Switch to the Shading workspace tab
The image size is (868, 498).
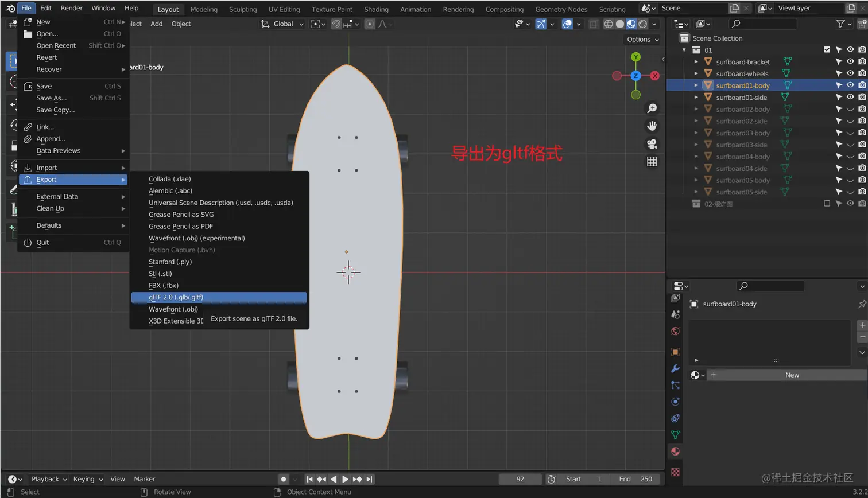tap(376, 9)
